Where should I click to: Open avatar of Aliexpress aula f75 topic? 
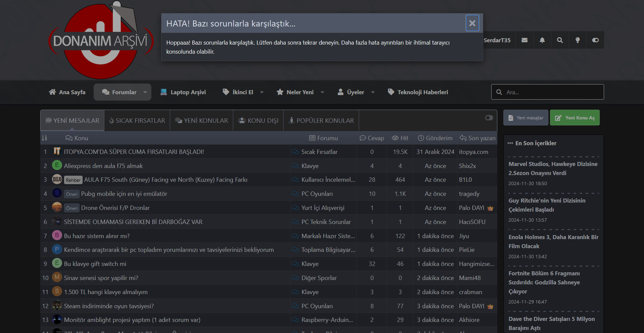pos(57,165)
